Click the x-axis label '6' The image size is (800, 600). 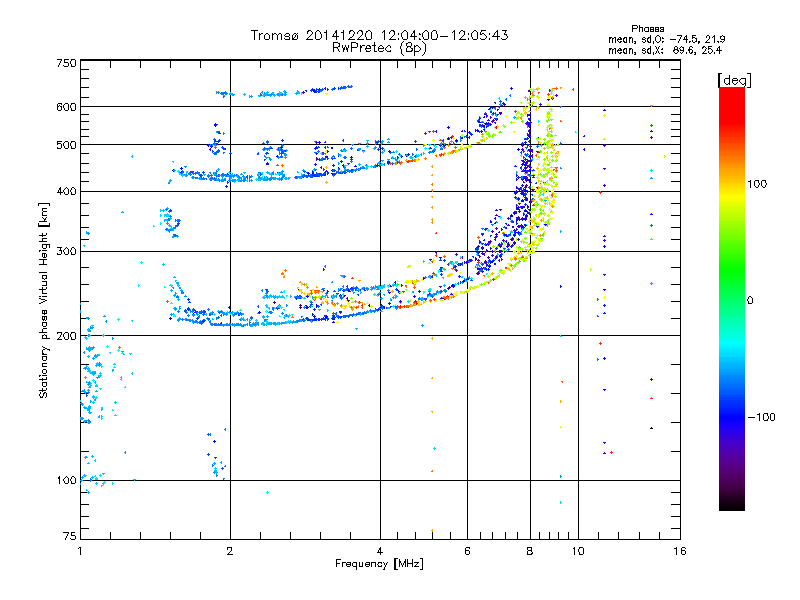coord(467,551)
